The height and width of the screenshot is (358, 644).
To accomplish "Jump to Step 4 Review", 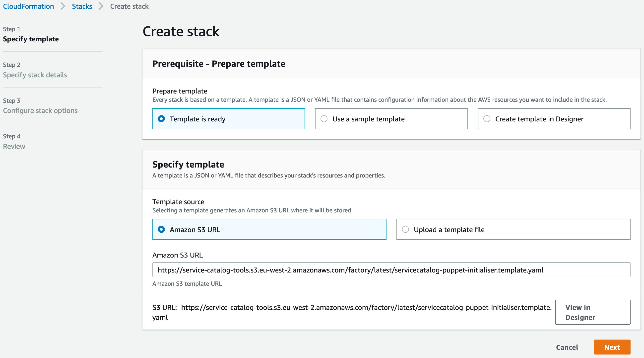I will click(14, 146).
